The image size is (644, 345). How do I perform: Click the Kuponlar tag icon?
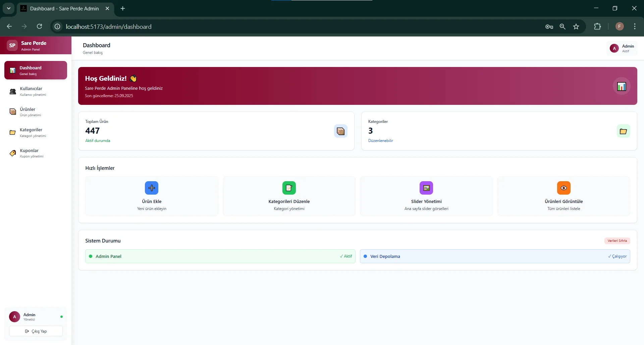(x=13, y=153)
